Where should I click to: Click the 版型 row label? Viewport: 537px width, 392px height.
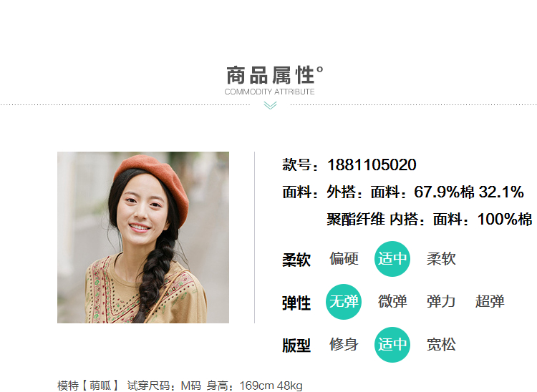pyautogui.click(x=296, y=346)
